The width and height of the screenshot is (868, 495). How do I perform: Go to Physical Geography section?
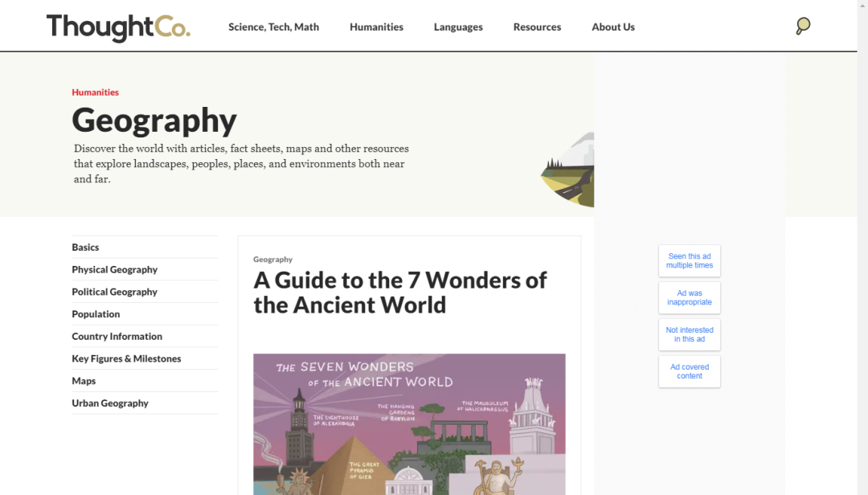click(145, 269)
